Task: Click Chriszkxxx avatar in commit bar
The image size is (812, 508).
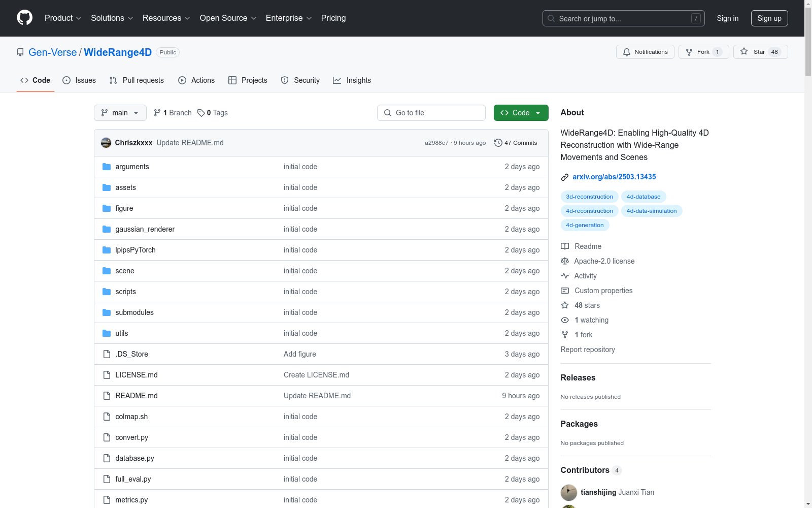Action: pyautogui.click(x=106, y=143)
